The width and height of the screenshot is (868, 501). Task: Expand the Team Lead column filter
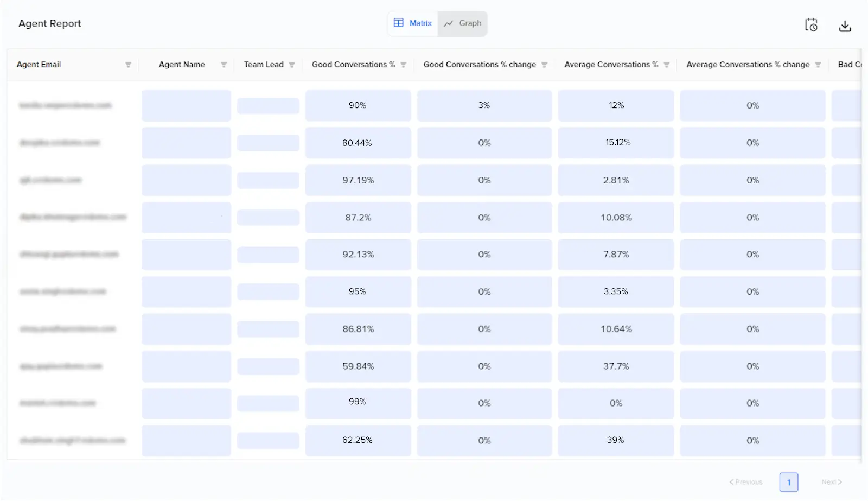(292, 64)
